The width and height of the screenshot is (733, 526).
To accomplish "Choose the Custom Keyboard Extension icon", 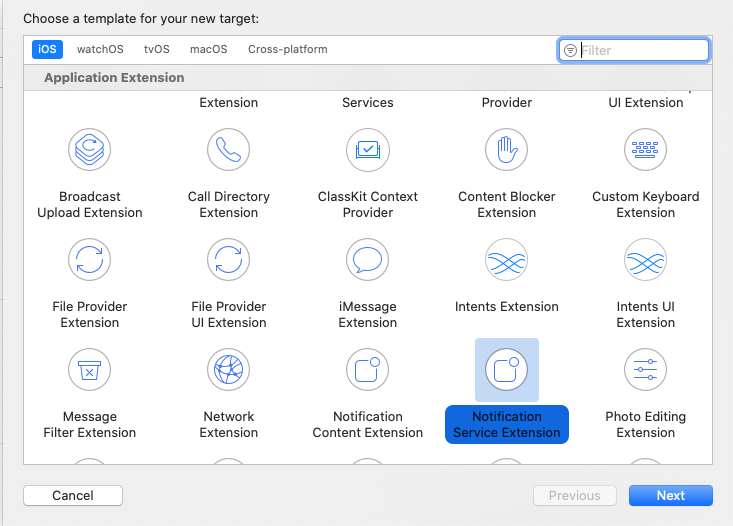I will click(646, 150).
